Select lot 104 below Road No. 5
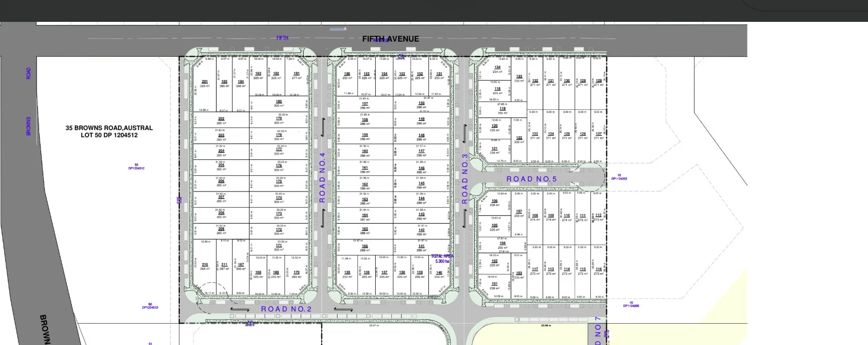868x345 pixels. 502,245
